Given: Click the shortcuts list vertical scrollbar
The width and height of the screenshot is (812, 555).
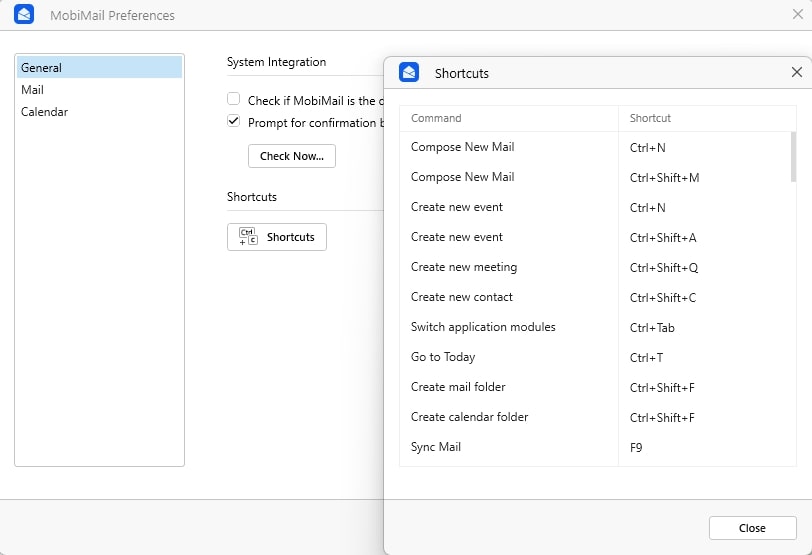Looking at the screenshot, I should (793, 156).
